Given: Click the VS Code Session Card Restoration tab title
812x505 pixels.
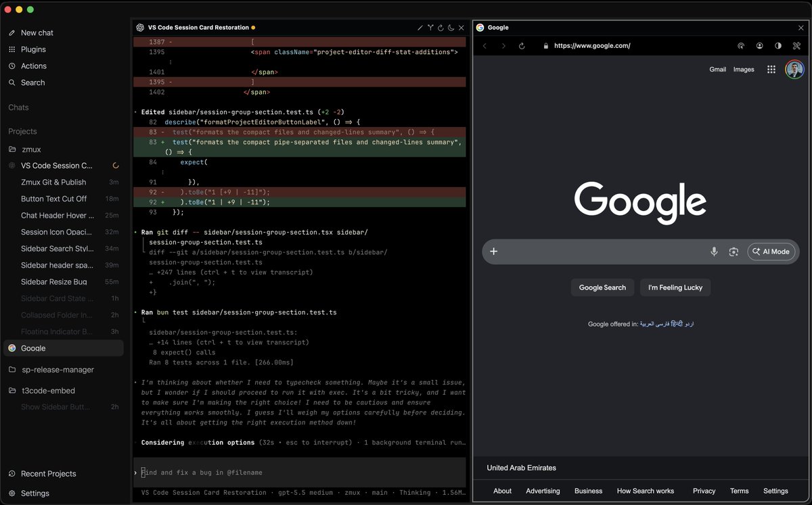Looking at the screenshot, I should 198,28.
